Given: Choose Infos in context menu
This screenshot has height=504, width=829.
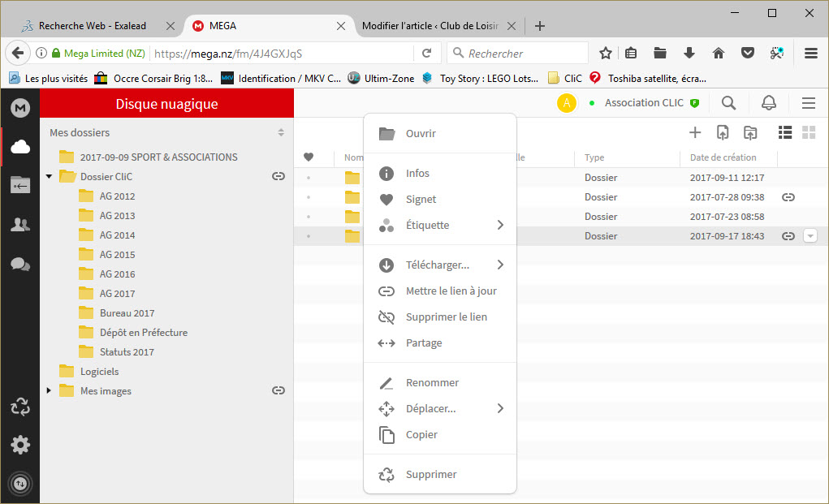Looking at the screenshot, I should pos(440,174).
